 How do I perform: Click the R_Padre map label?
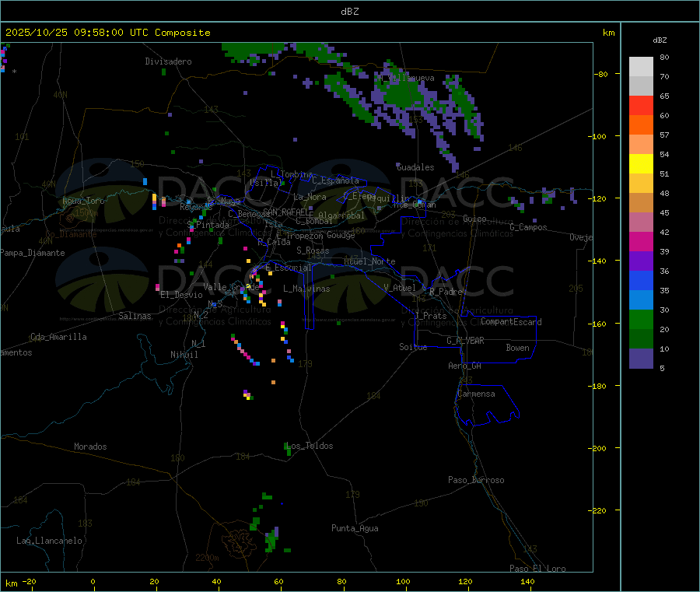point(446,292)
